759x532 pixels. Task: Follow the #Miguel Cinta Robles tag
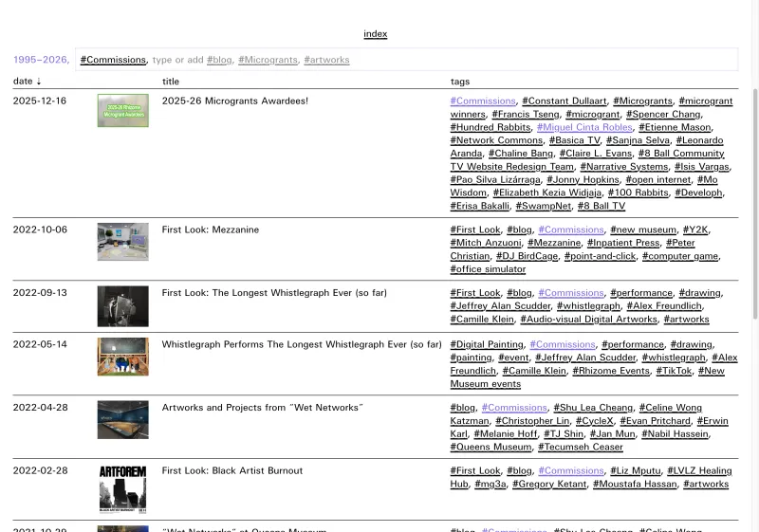(x=584, y=127)
